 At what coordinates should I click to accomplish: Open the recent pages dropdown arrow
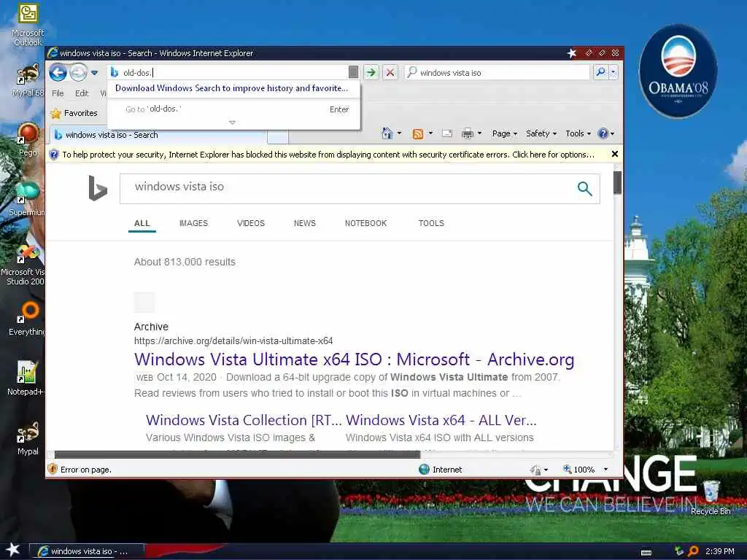tap(94, 73)
